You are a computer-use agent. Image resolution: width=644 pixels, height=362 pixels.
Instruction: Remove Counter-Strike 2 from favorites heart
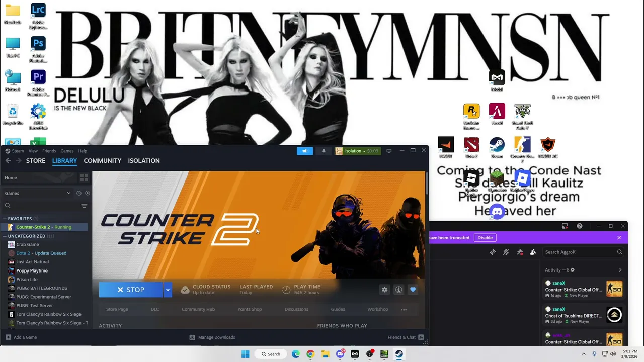click(x=413, y=290)
